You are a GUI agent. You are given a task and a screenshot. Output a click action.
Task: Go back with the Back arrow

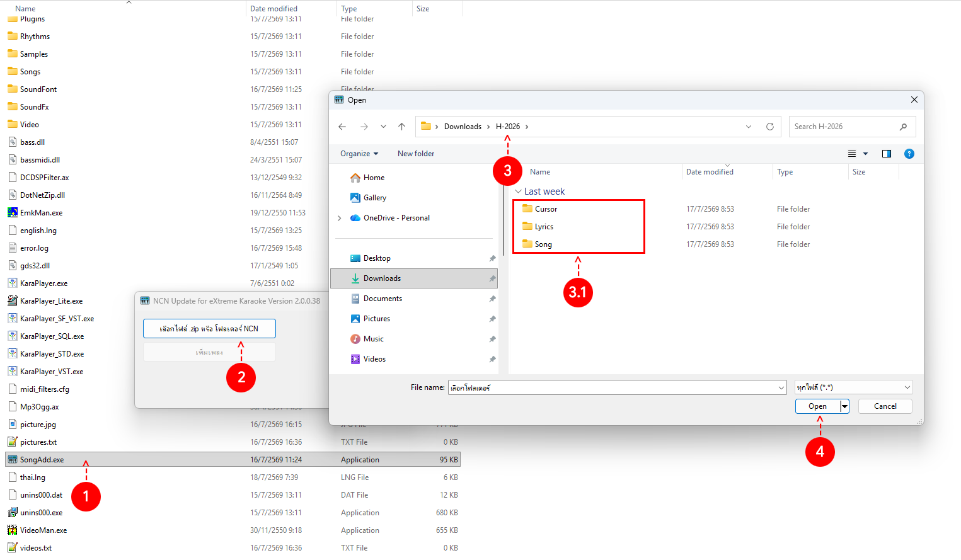[342, 127]
